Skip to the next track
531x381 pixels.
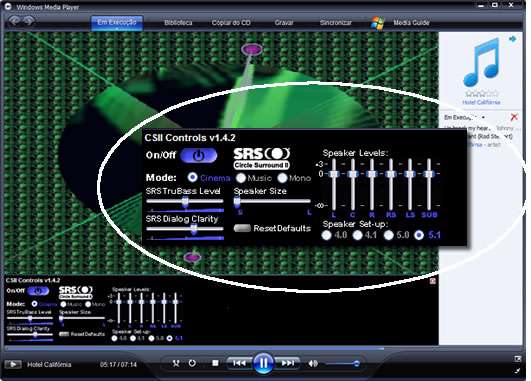pyautogui.click(x=288, y=363)
